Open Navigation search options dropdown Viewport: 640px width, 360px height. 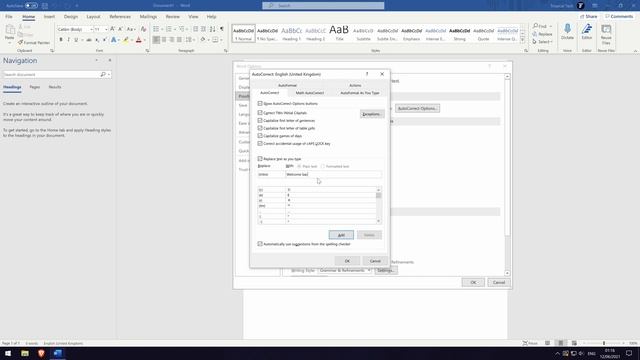coord(109,75)
